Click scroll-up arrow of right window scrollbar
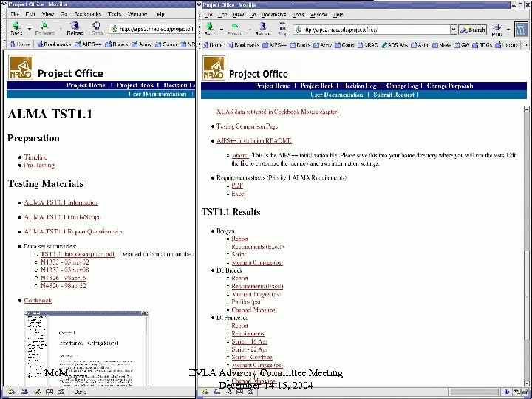The image size is (532, 399). [x=527, y=109]
